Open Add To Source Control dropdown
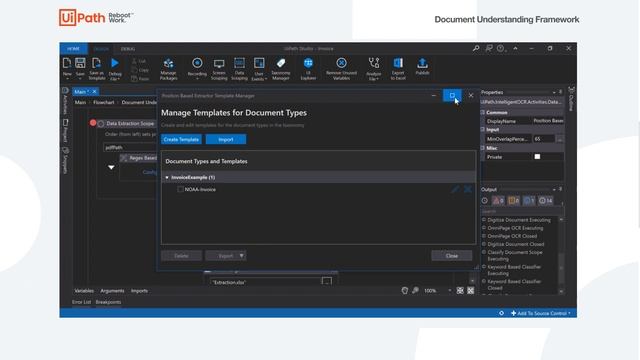This screenshot has height=360, width=640. (542, 313)
